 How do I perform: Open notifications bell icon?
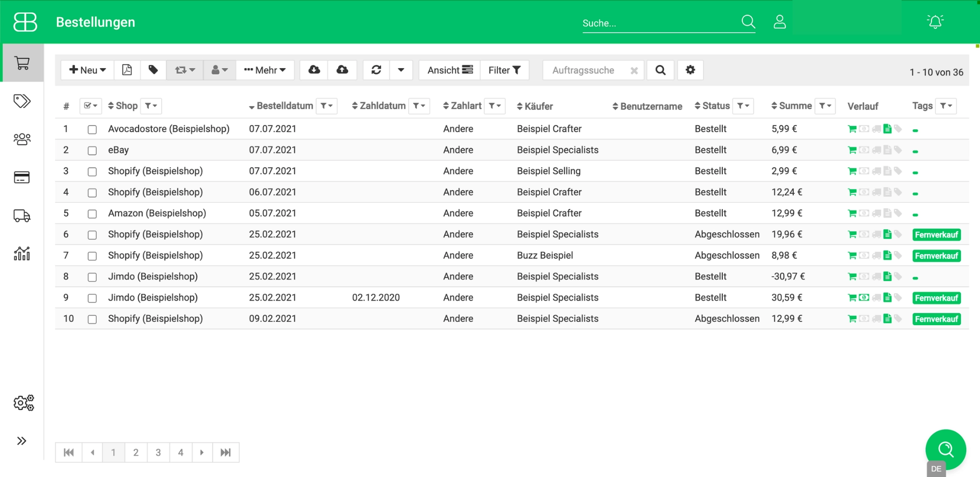935,22
